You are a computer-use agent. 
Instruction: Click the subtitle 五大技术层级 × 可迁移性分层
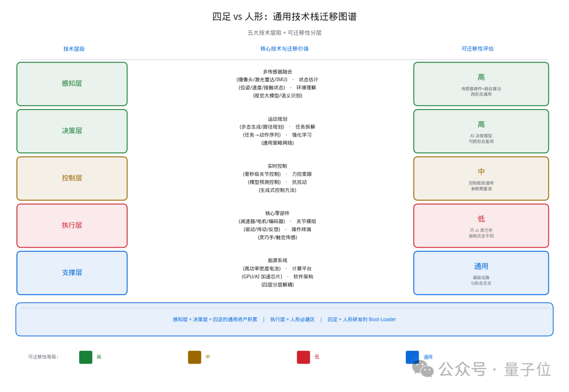tap(284, 33)
